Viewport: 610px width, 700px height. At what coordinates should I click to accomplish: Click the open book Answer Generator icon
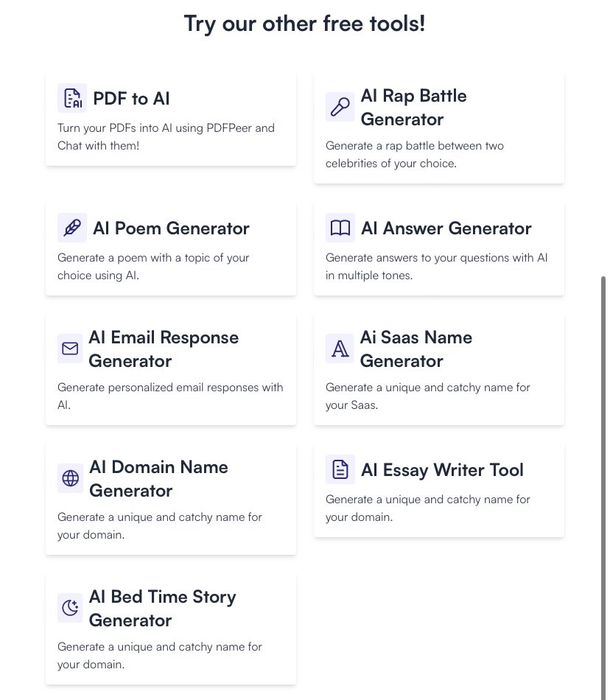340,228
